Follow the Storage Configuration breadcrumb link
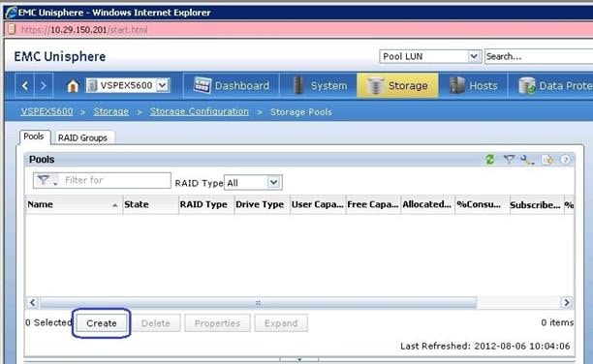This screenshot has height=364, width=593. click(200, 111)
